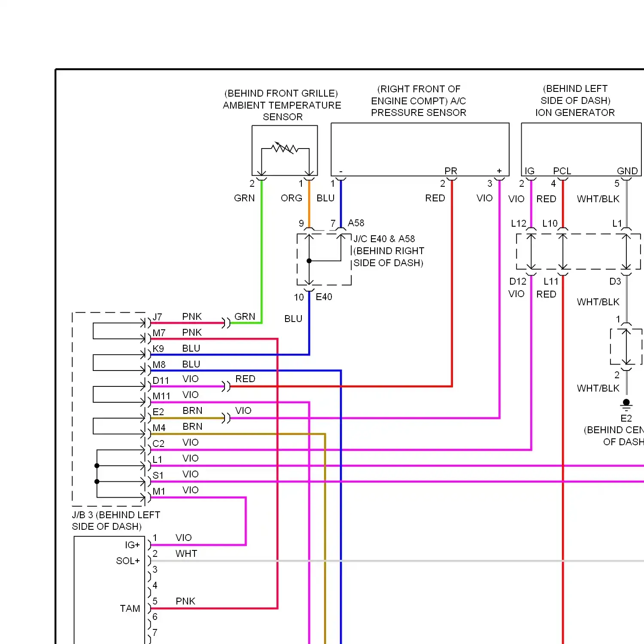
Task: Click the BLU label below pin 10
Action: (x=293, y=319)
